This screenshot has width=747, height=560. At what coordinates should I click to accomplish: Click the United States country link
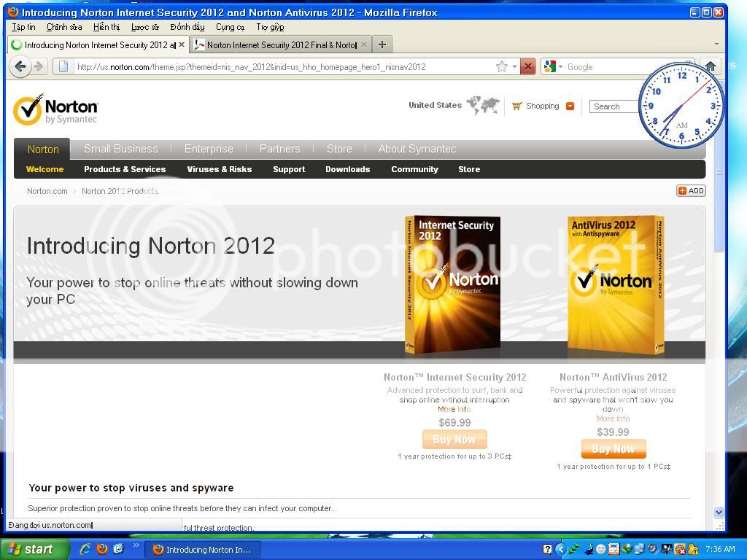click(x=435, y=105)
